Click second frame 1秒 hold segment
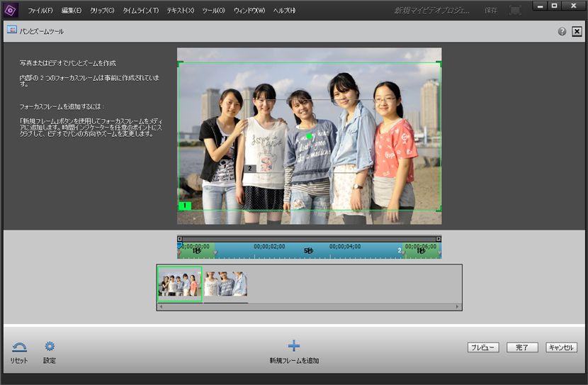588x385 pixels. [422, 251]
